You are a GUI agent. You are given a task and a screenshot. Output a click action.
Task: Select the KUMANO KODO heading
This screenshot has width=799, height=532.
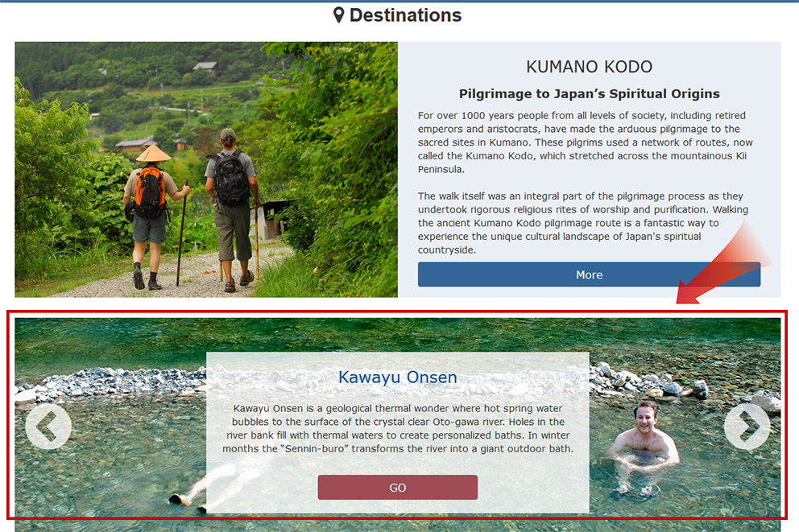pos(589,67)
